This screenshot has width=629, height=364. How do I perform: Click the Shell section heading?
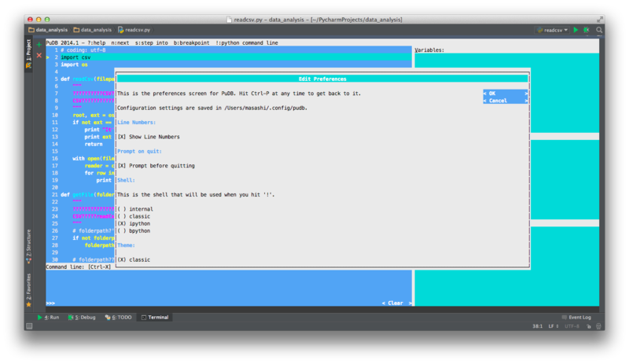(126, 180)
